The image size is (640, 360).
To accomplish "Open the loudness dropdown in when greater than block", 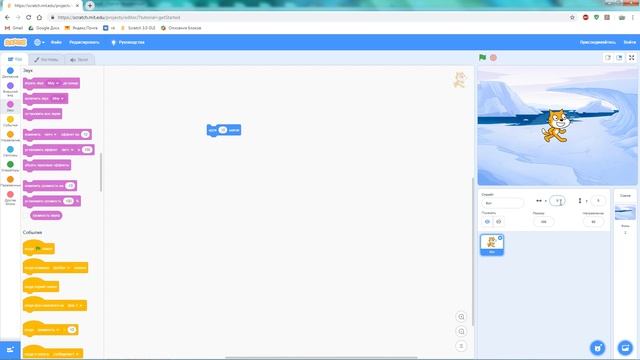I will (x=47, y=330).
